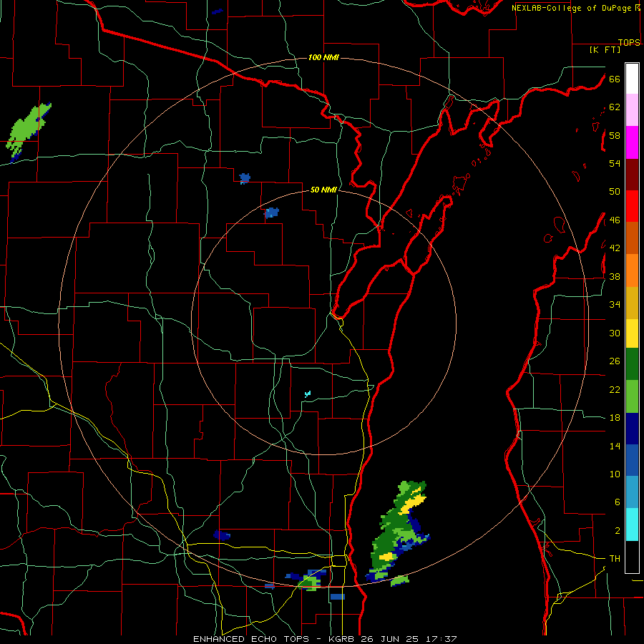Viewport: 644px width, 644px height.
Task: Click the "[K FT]" units label
Action: click(605, 49)
